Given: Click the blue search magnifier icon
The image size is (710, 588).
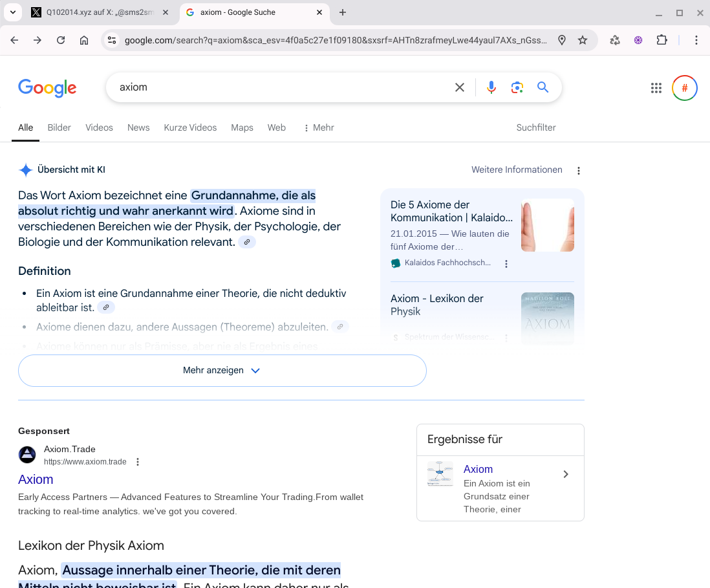Looking at the screenshot, I should (543, 87).
